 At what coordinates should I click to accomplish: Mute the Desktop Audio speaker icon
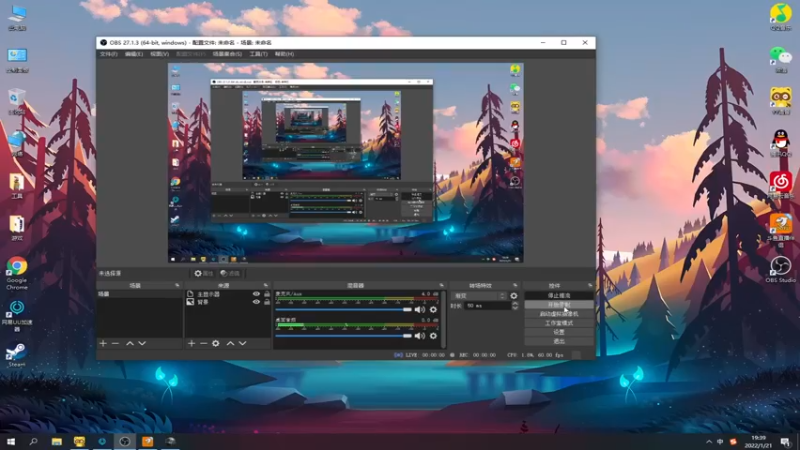(x=419, y=336)
